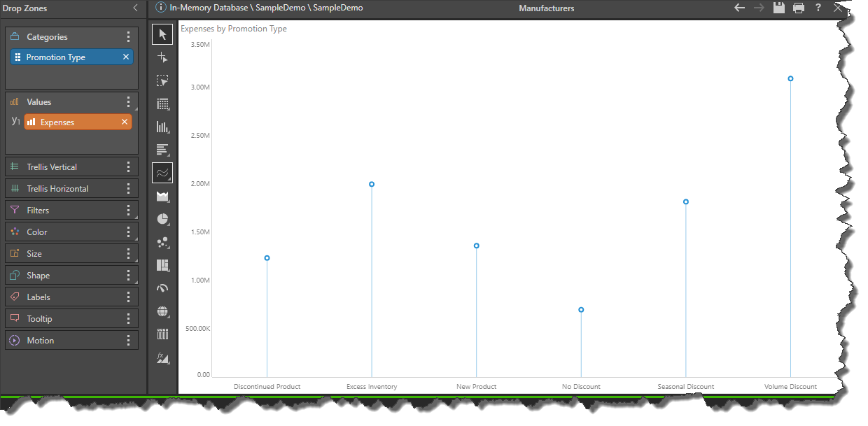Image resolution: width=868 pixels, height=426 pixels.
Task: Open the Categories options menu
Action: 128,36
